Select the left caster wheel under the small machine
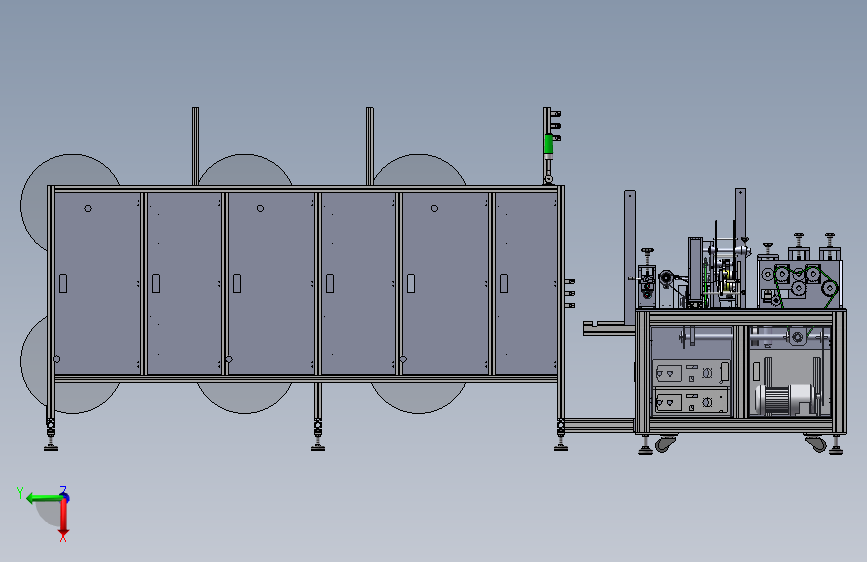The height and width of the screenshot is (562, 867). 665,443
